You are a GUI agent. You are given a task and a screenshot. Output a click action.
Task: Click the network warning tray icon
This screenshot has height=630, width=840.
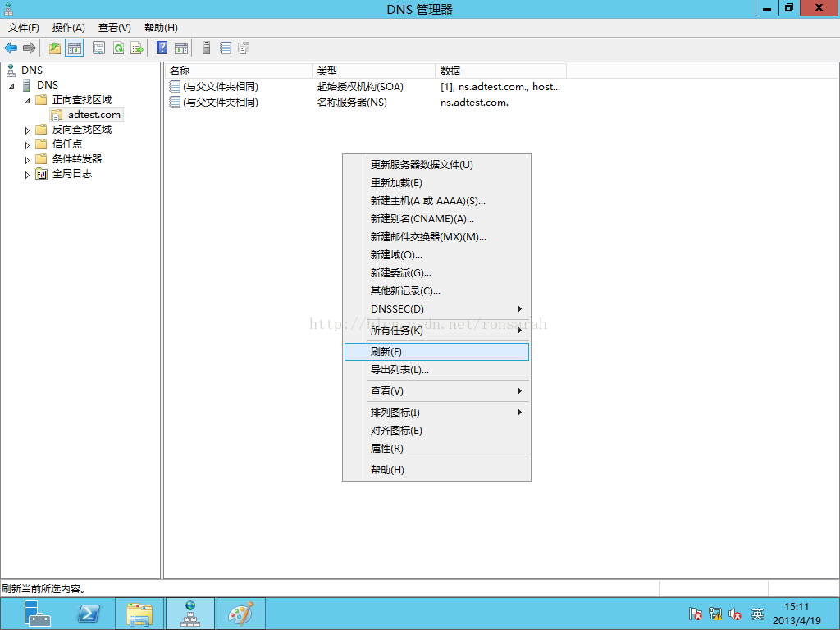tap(715, 614)
